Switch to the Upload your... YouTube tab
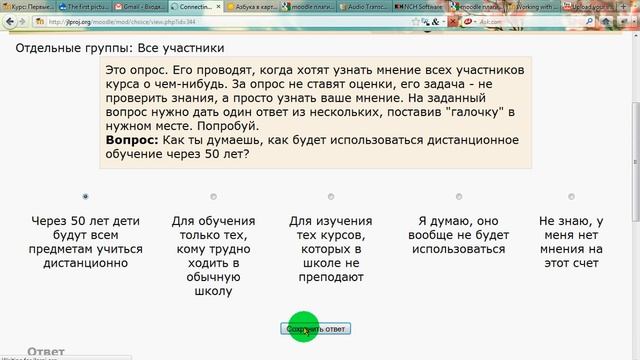This screenshot has width=640, height=360. coord(588,7)
